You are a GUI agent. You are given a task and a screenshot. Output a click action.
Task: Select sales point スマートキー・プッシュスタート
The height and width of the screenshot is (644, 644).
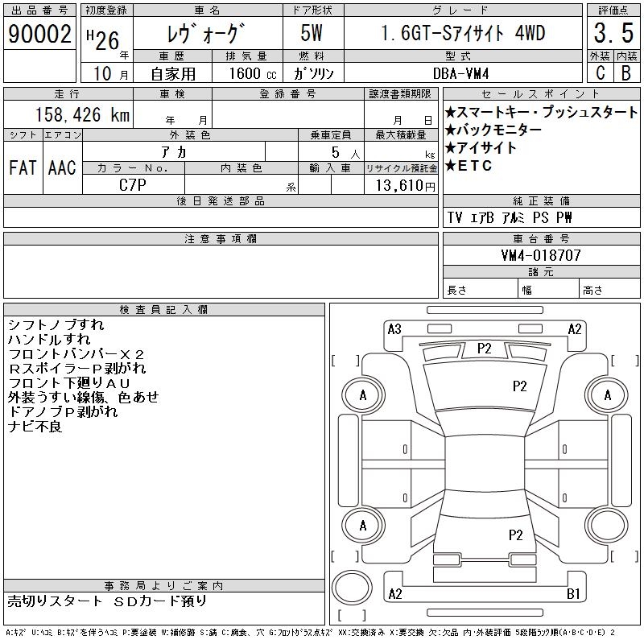[x=541, y=112]
